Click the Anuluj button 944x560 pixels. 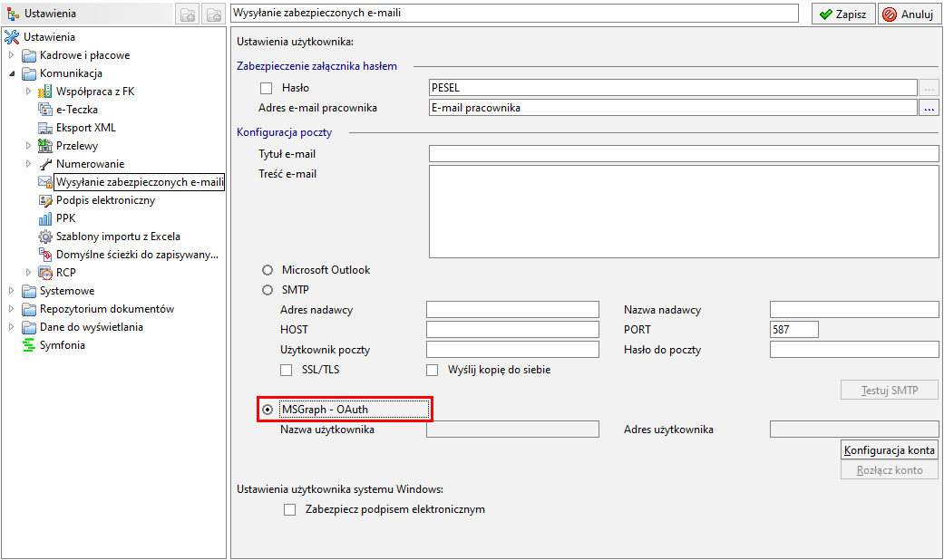(910, 14)
